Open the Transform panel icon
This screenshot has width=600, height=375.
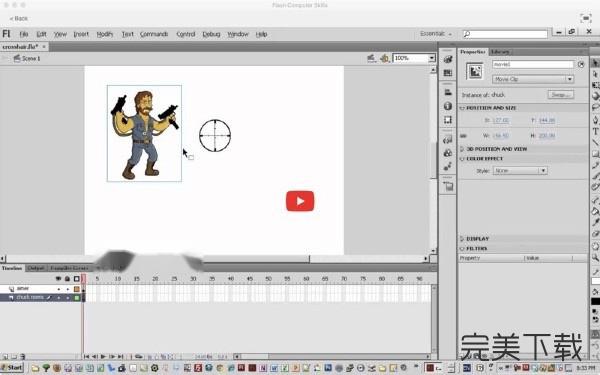(x=448, y=120)
